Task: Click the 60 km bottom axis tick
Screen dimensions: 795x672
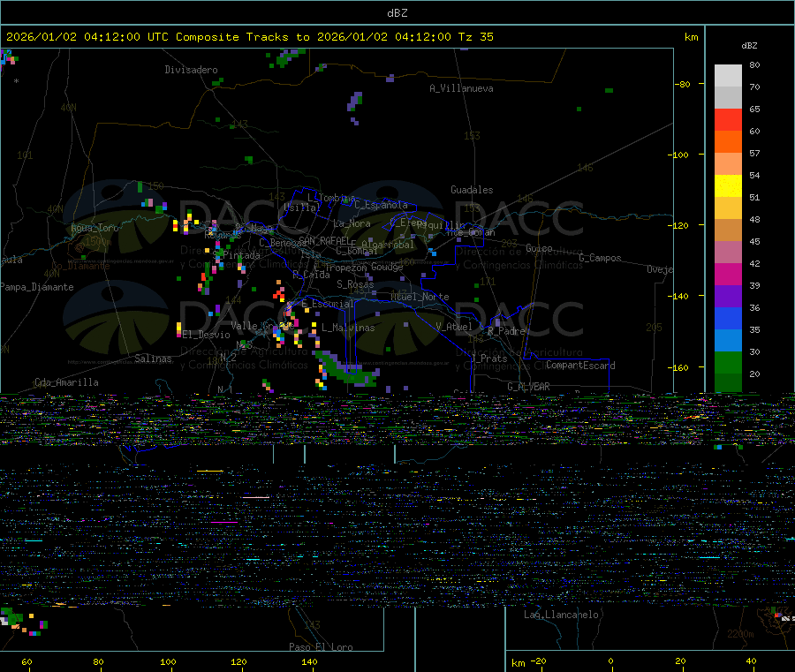Action: point(26,661)
